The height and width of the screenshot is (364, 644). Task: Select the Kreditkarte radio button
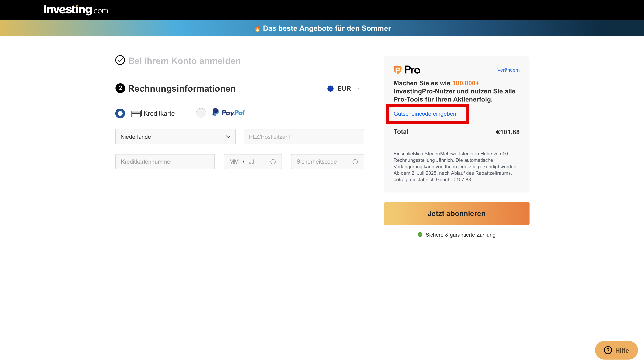(x=120, y=113)
